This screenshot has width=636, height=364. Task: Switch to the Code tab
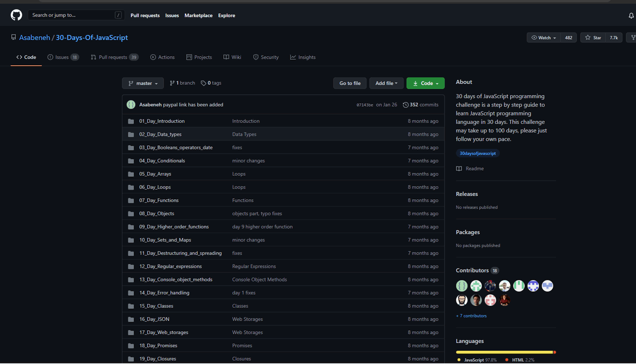pyautogui.click(x=26, y=57)
